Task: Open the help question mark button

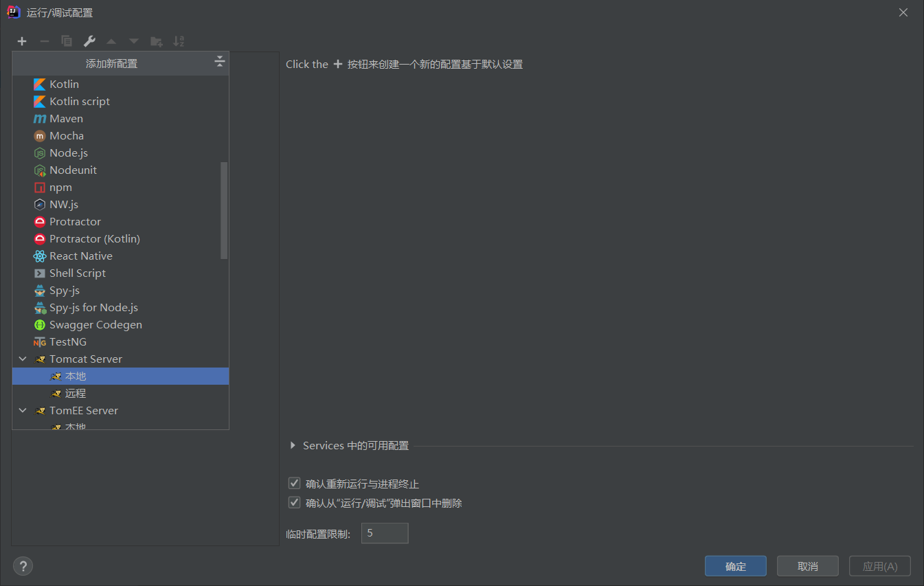Action: tap(23, 566)
